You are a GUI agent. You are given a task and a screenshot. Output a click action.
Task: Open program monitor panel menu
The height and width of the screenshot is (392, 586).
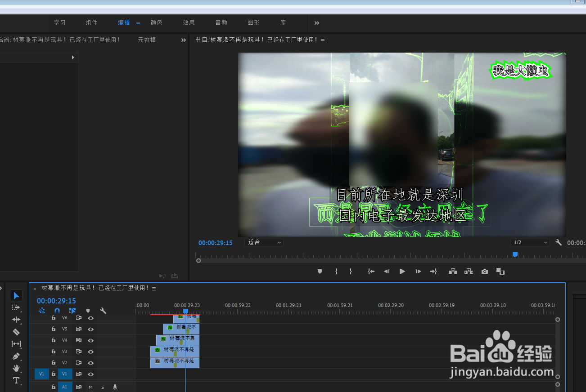click(x=323, y=40)
